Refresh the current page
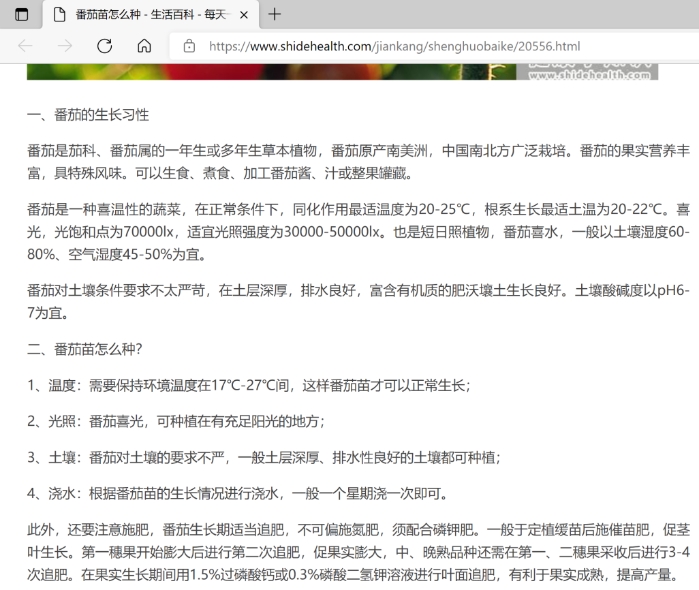Viewport: 699px width, 590px height. point(104,46)
